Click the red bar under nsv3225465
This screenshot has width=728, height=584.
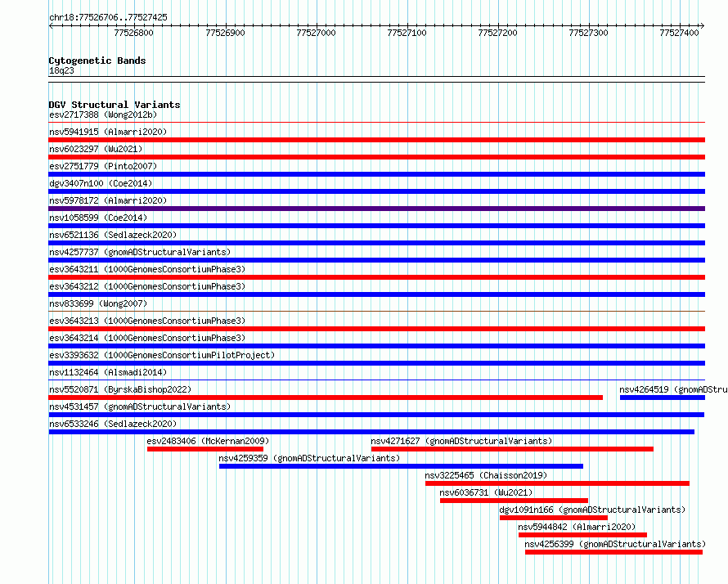coord(557,483)
